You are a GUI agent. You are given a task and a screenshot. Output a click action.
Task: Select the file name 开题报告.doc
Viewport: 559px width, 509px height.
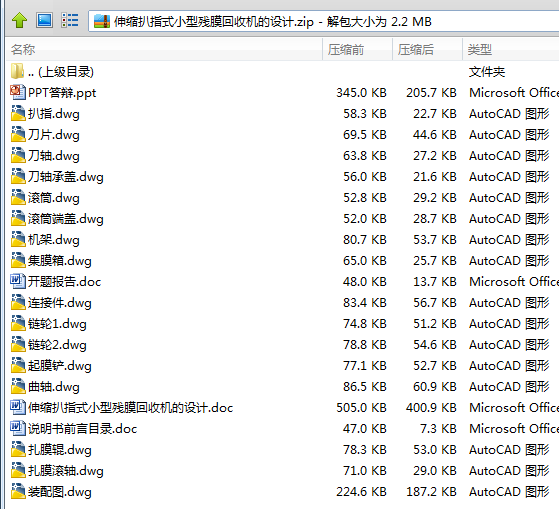[65, 282]
